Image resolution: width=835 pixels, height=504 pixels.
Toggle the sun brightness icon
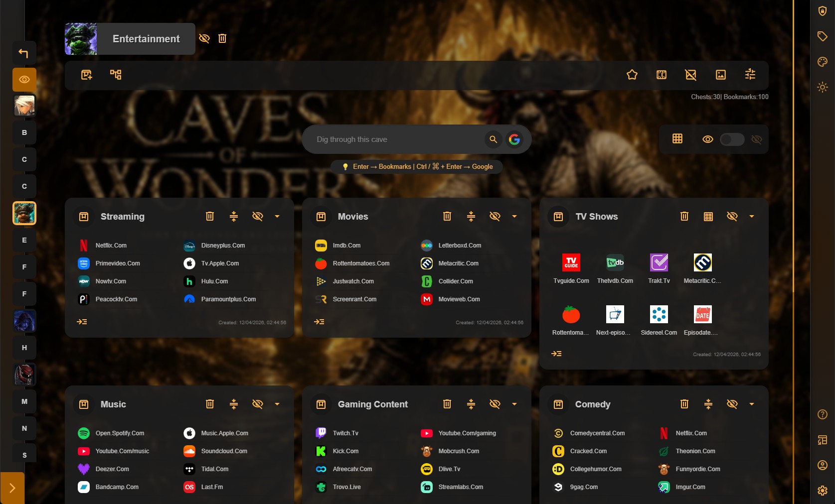click(x=823, y=87)
